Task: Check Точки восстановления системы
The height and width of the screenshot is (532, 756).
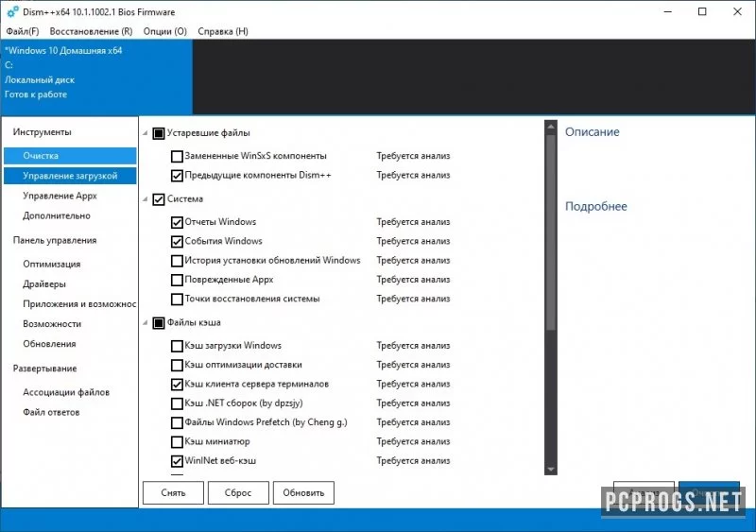Action: click(177, 299)
